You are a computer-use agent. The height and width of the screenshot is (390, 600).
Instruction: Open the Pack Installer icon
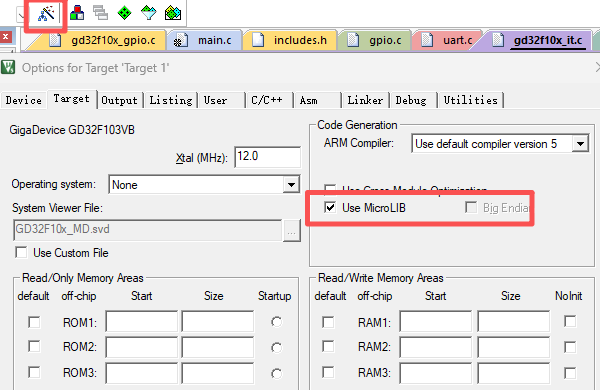pos(173,13)
